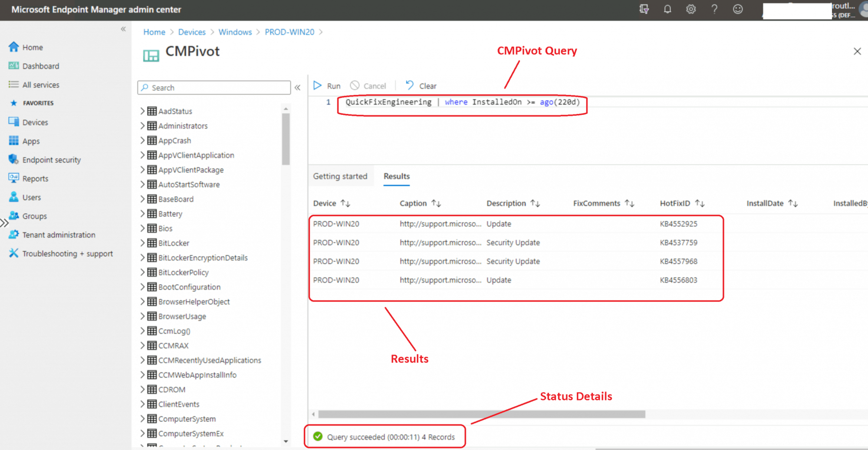This screenshot has width=868, height=450.
Task: Open the Home sidebar icon
Action: pos(13,47)
